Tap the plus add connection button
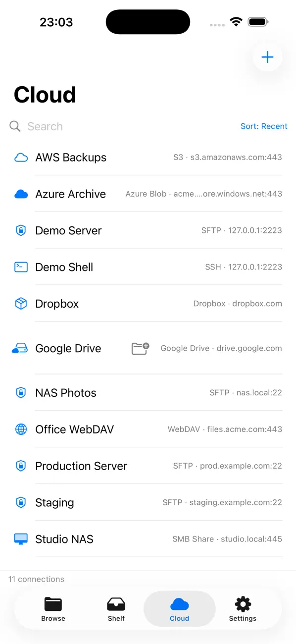Image resolution: width=296 pixels, height=644 pixels. (267, 57)
